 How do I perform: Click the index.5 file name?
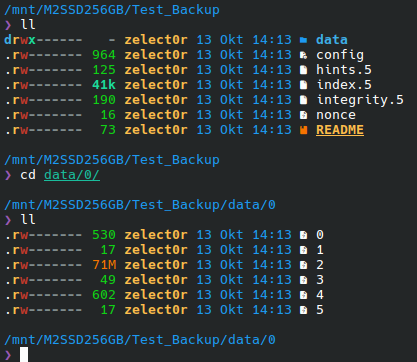344,85
